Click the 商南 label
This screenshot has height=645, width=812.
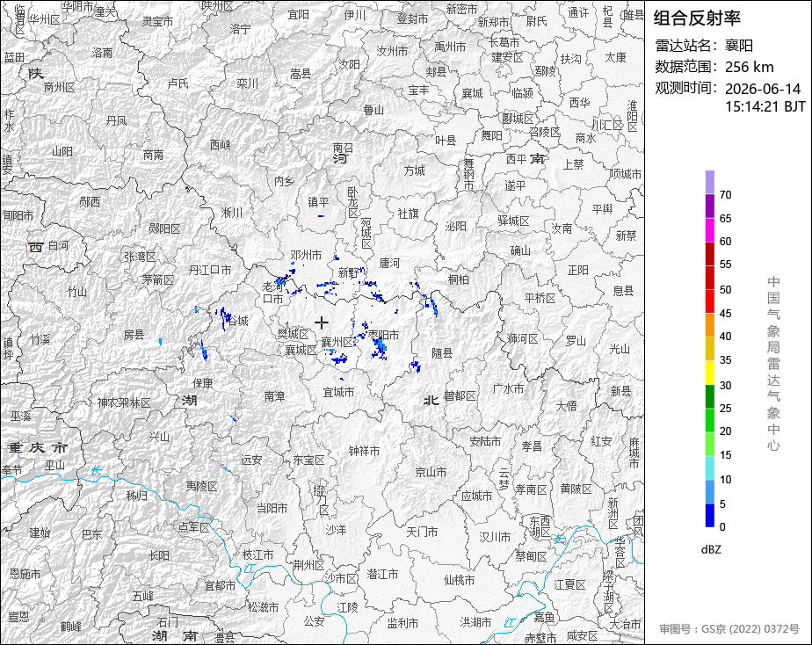153,155
